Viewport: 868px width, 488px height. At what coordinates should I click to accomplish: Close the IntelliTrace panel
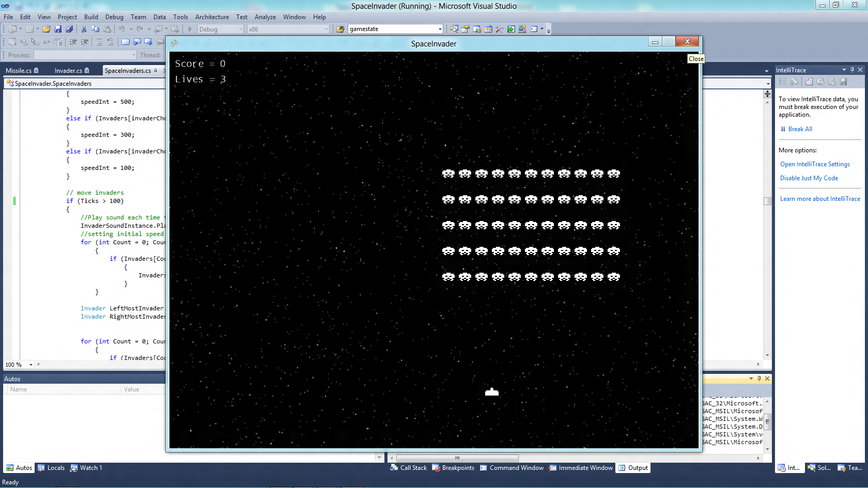pos(860,70)
